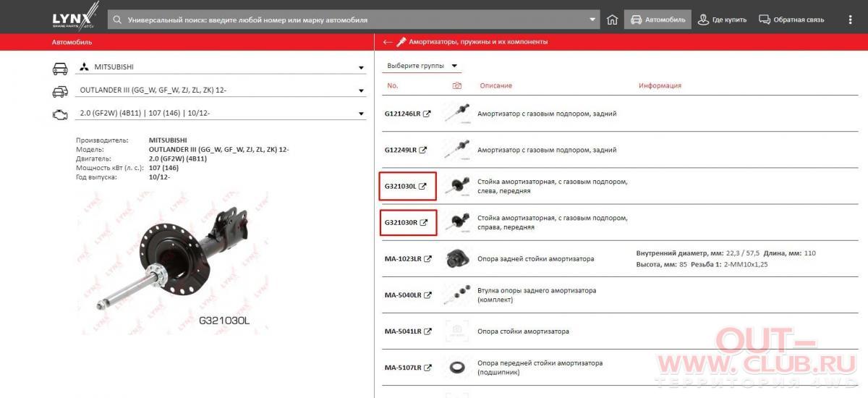Viewport: 868px width, 398px height.
Task: View the MA-5040LR bushing kit thumbnail
Action: pos(457,295)
